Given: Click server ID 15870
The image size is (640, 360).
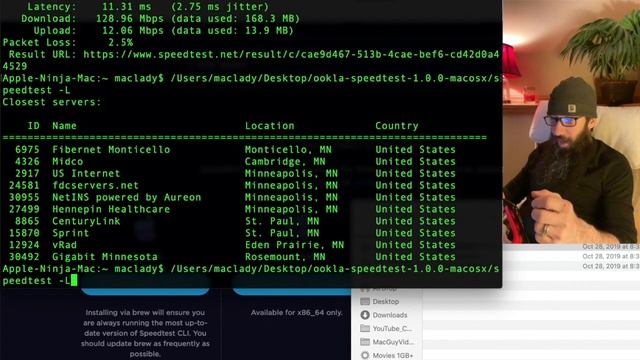Looking at the screenshot, I should (24, 233).
